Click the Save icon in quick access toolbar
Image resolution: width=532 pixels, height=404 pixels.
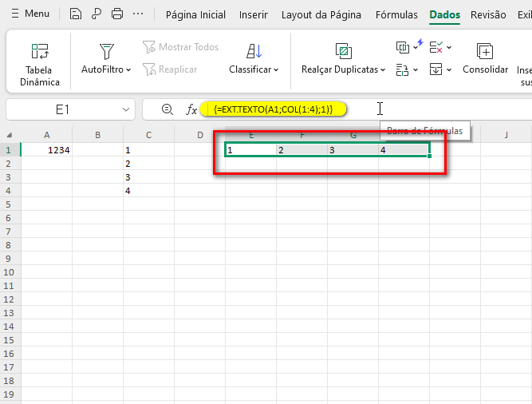pyautogui.click(x=75, y=14)
